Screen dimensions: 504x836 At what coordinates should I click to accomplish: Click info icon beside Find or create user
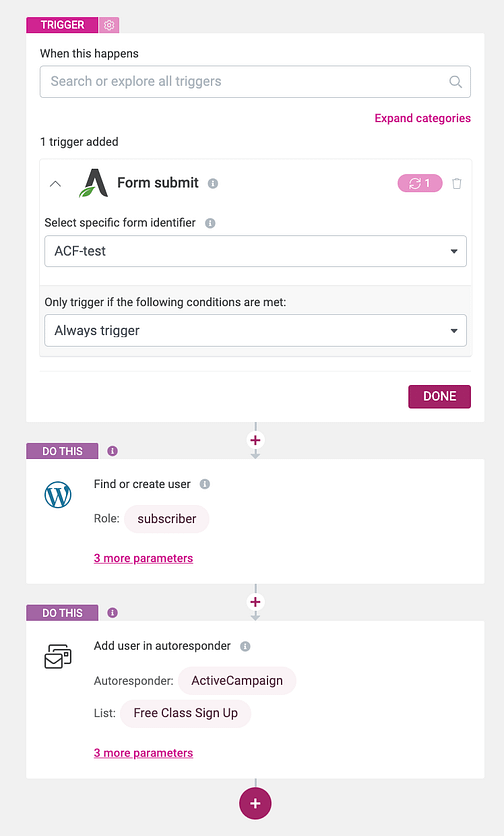(x=205, y=484)
